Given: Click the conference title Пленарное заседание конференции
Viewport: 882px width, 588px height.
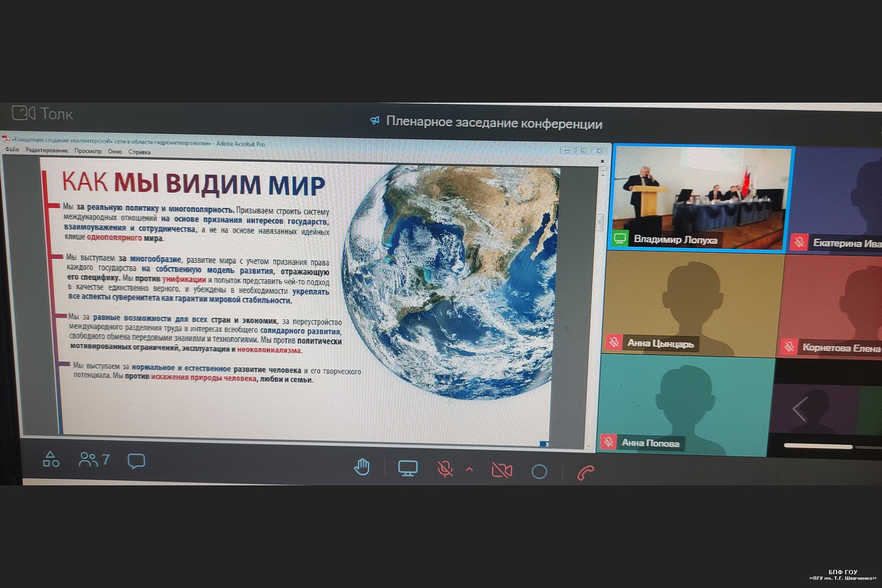Looking at the screenshot, I should point(494,123).
